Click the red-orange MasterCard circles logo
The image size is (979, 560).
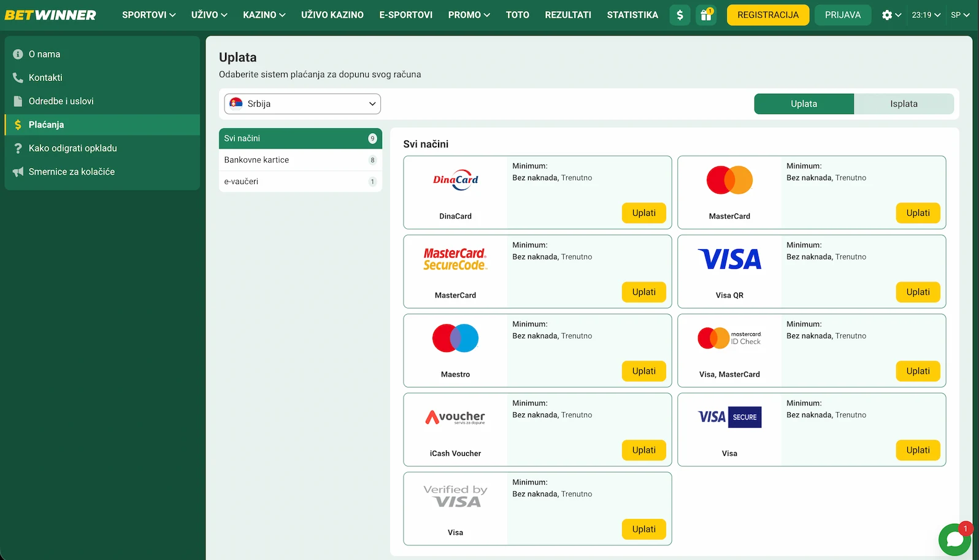[x=729, y=180]
